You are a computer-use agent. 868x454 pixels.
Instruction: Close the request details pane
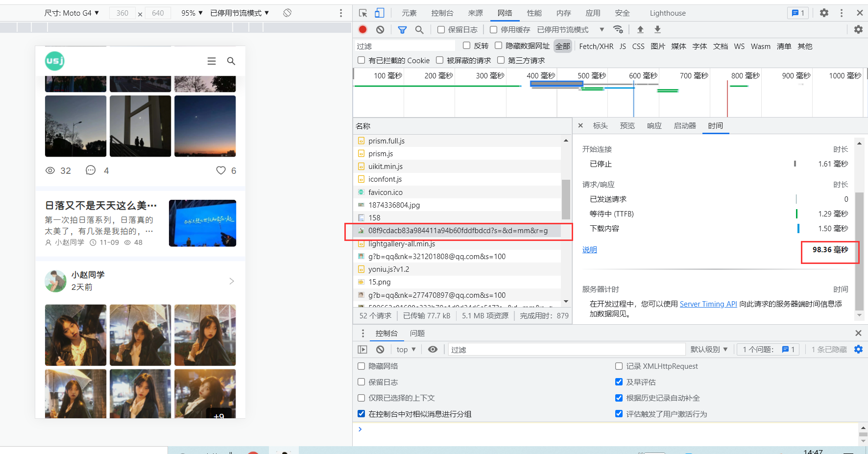coord(580,125)
